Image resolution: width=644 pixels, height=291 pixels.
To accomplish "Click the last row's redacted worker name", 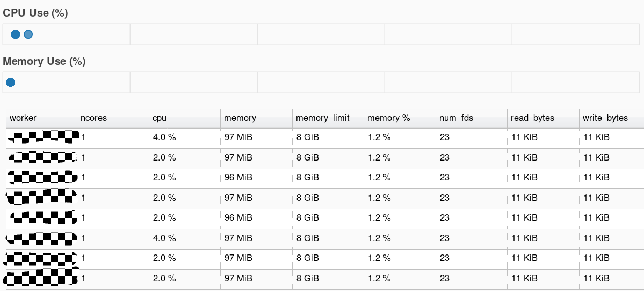I will [x=42, y=279].
